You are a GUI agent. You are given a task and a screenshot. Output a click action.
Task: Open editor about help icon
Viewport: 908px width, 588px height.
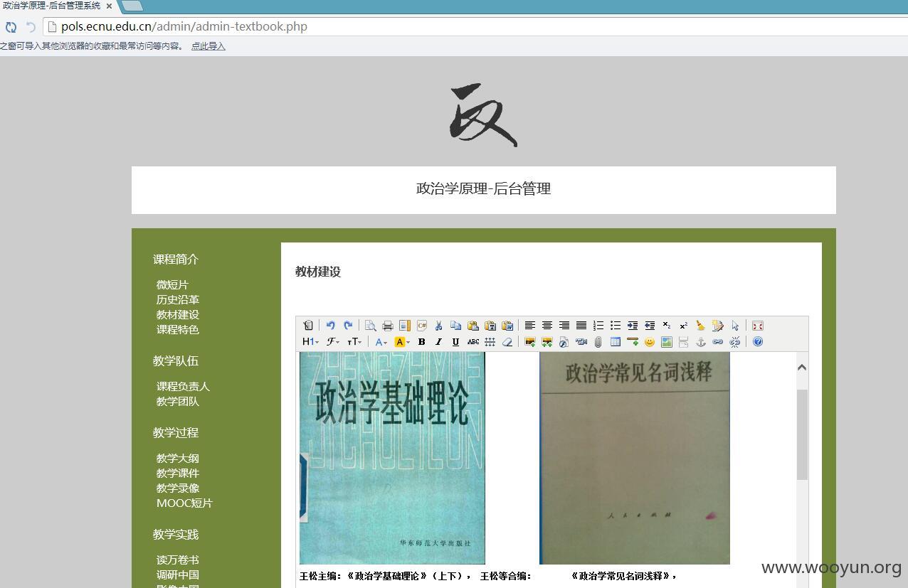click(x=758, y=342)
